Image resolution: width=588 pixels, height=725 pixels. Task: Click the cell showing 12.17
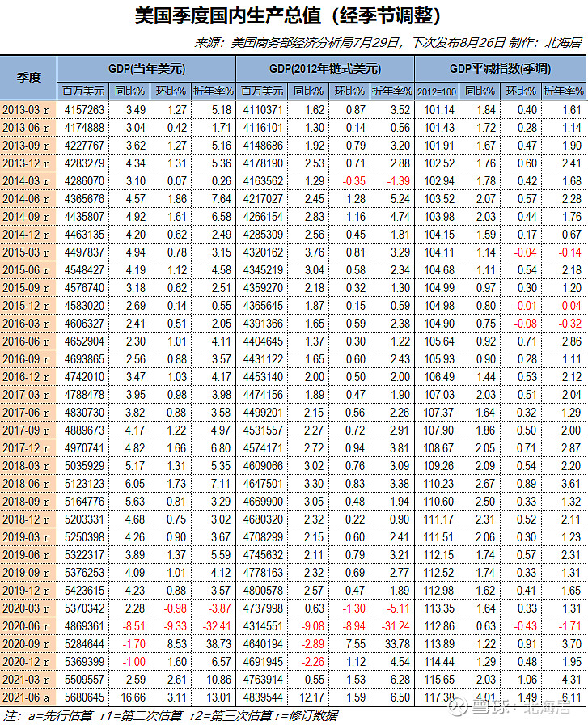[x=311, y=697]
